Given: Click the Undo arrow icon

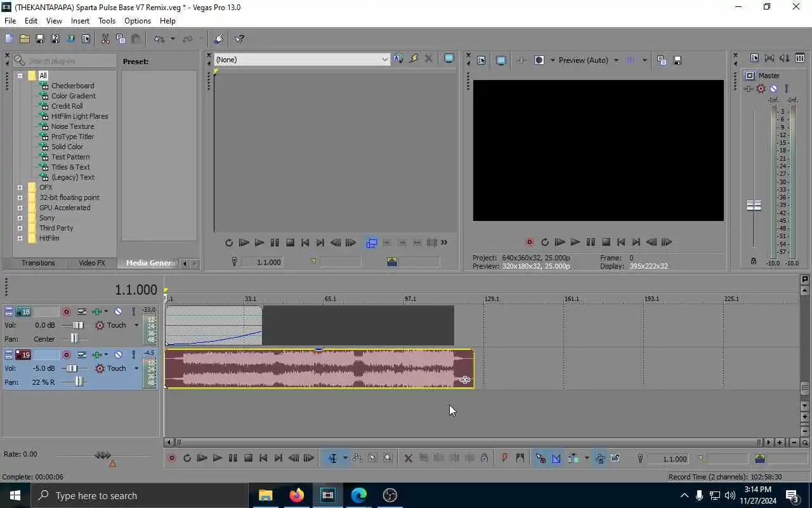Looking at the screenshot, I should coord(159,39).
